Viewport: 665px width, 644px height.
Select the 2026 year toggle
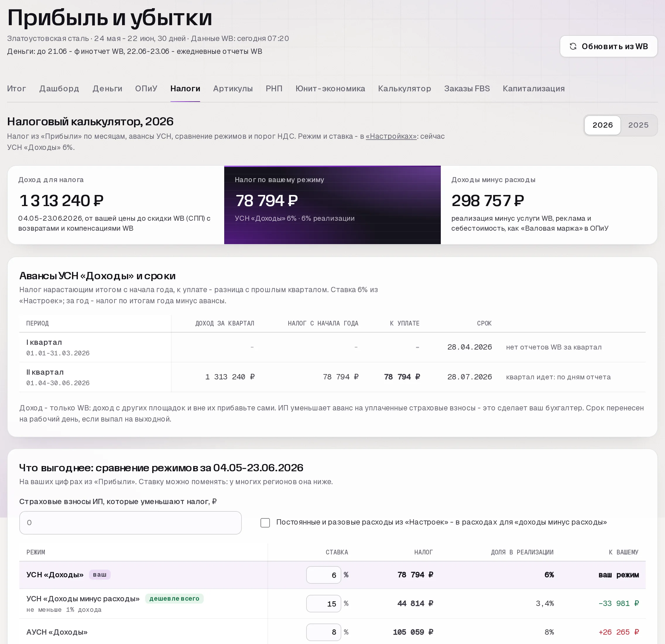[x=603, y=125]
